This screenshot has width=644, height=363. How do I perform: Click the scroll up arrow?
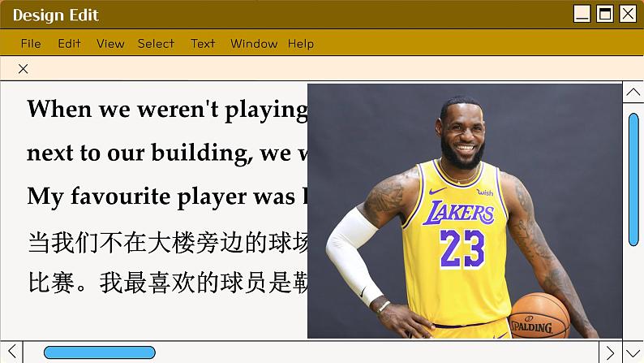click(633, 92)
